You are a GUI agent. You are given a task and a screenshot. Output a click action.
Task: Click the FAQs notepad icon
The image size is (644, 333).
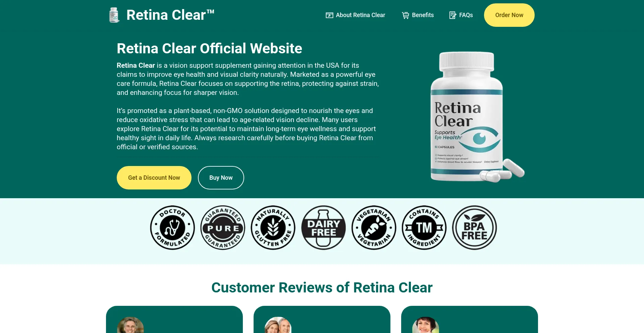point(453,15)
